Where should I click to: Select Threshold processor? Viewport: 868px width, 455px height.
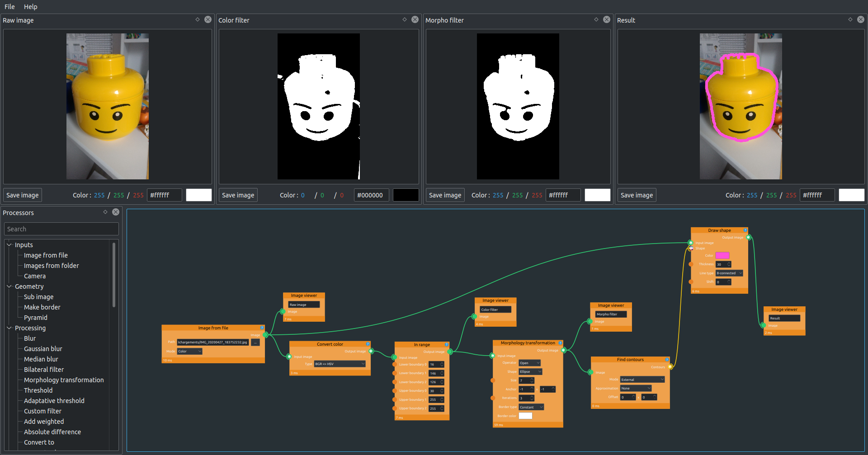tap(38, 390)
